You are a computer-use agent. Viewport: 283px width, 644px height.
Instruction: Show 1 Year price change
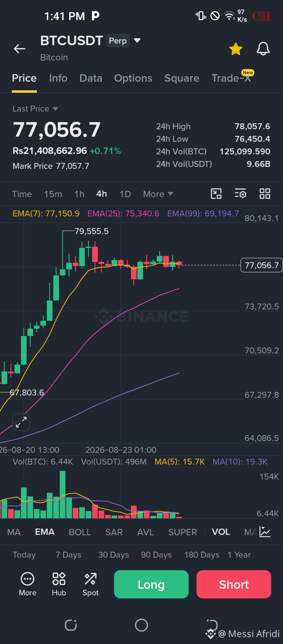click(239, 555)
